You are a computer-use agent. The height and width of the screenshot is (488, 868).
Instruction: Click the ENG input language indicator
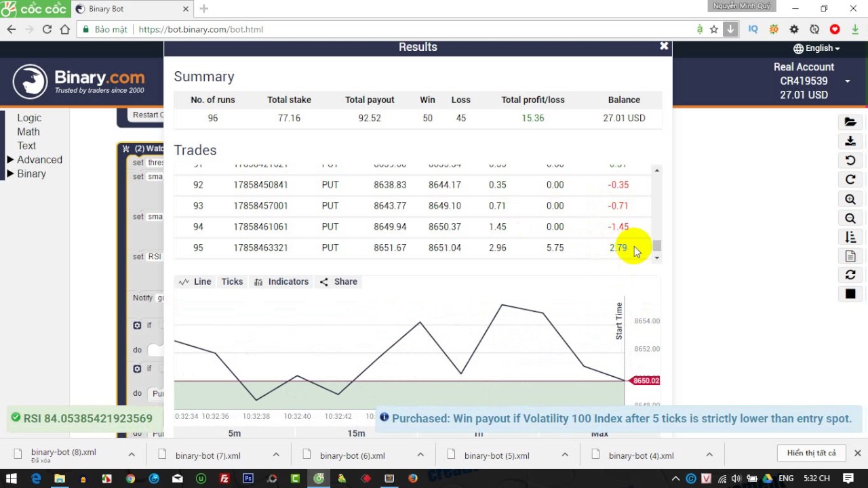click(x=786, y=479)
